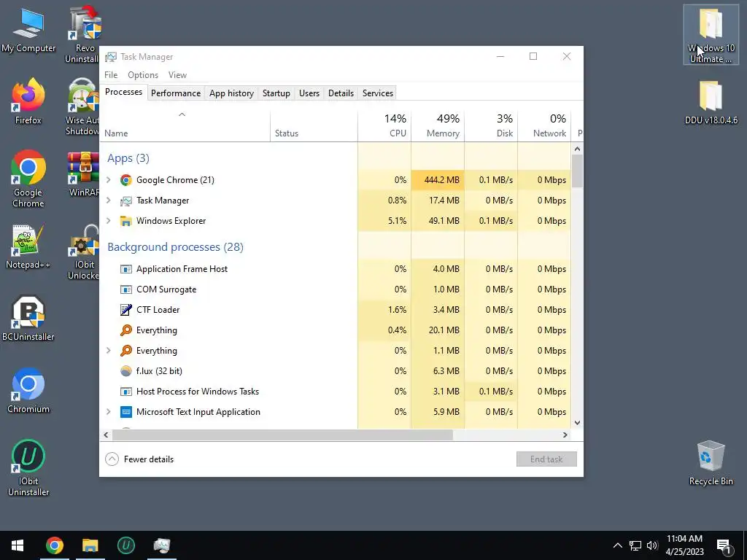The image size is (747, 560).
Task: Select the Background processes (28) heading
Action: tap(175, 247)
